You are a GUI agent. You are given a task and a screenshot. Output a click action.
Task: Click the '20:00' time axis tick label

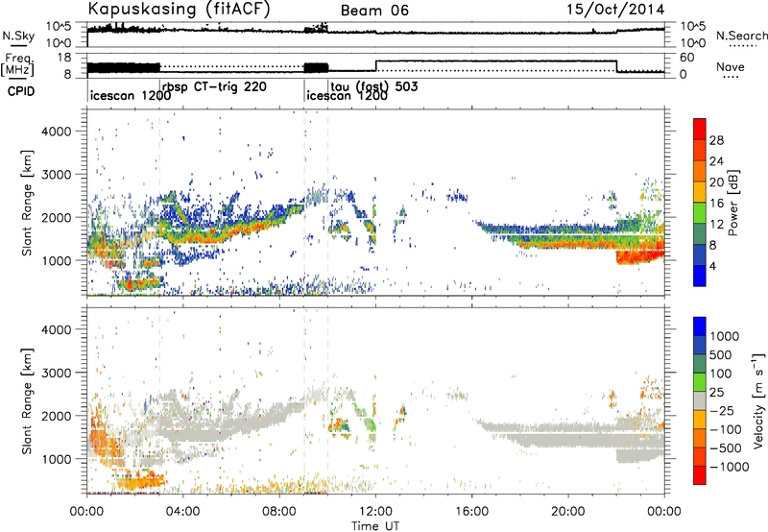coord(568,512)
